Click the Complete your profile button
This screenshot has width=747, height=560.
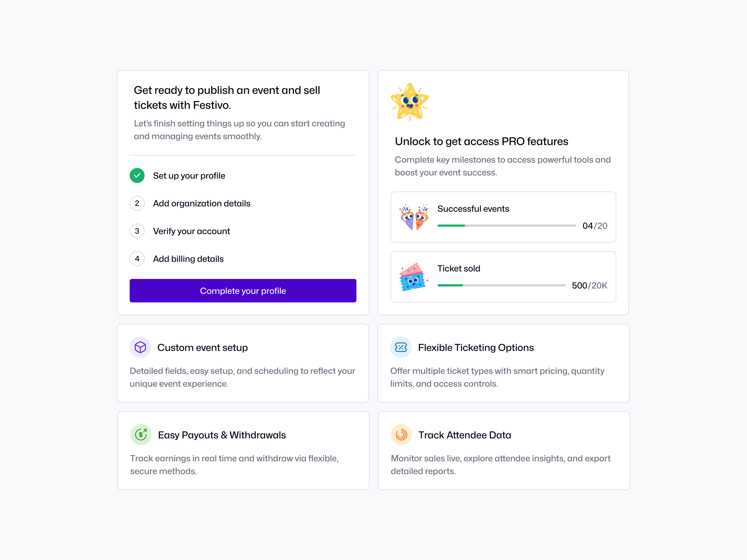coord(243,291)
